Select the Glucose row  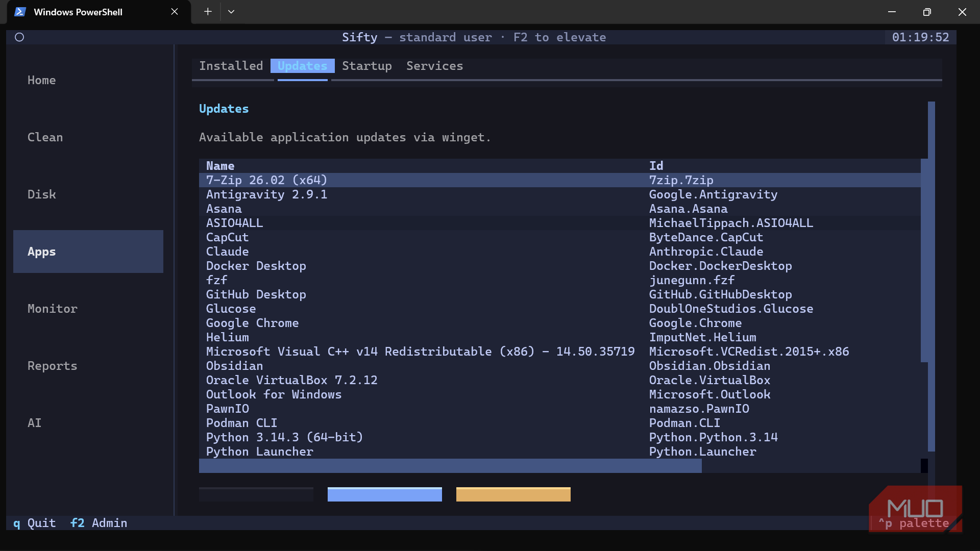click(x=560, y=309)
